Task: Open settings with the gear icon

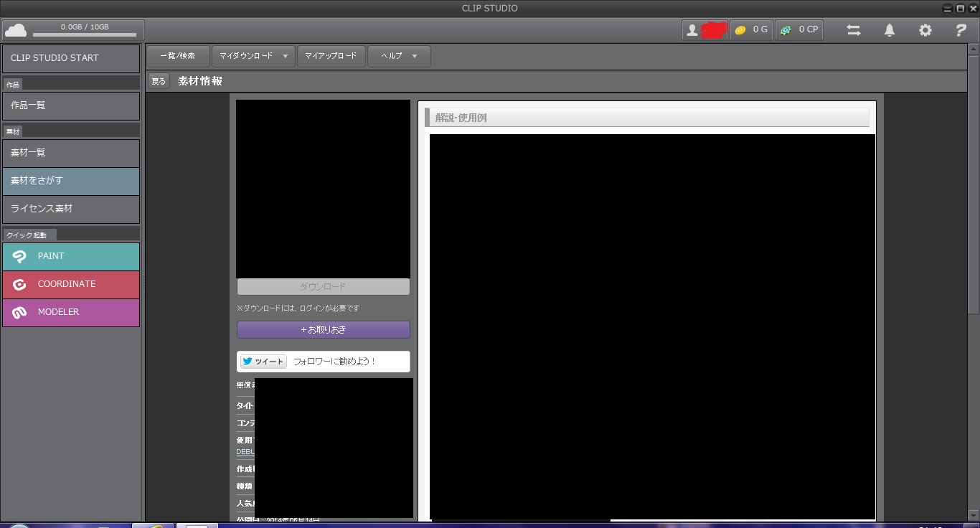Action: click(x=925, y=30)
